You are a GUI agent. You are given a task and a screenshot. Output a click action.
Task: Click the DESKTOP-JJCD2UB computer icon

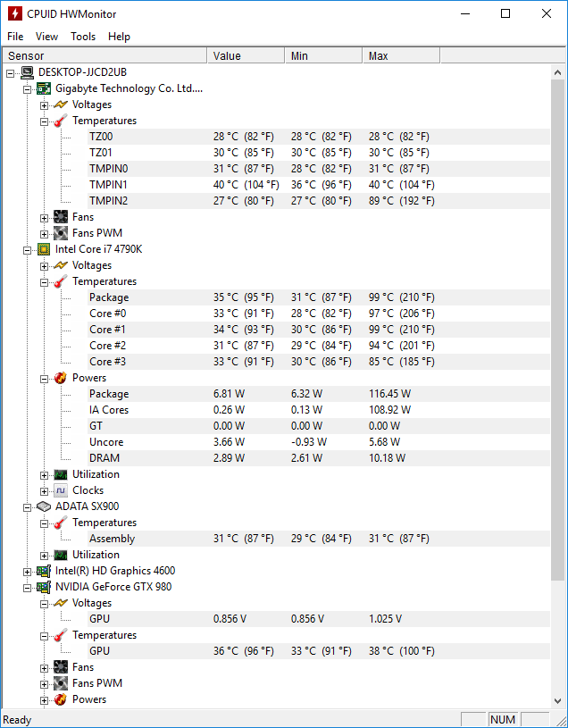coord(28,72)
